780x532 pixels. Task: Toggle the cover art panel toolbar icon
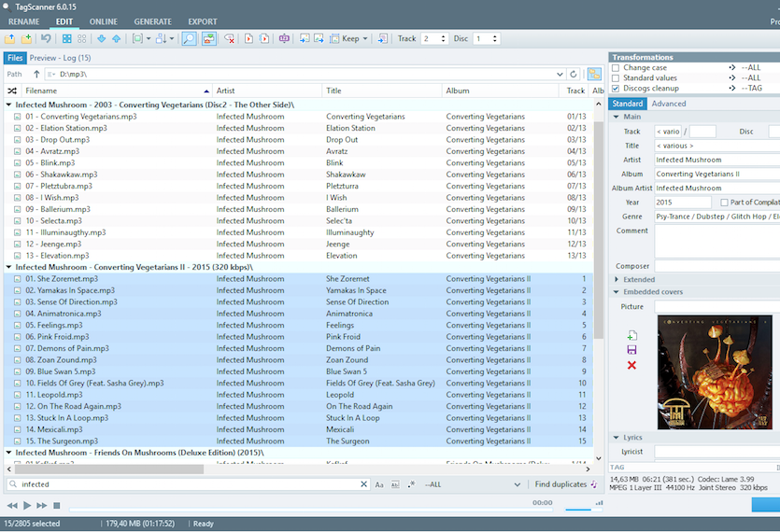pos(209,38)
